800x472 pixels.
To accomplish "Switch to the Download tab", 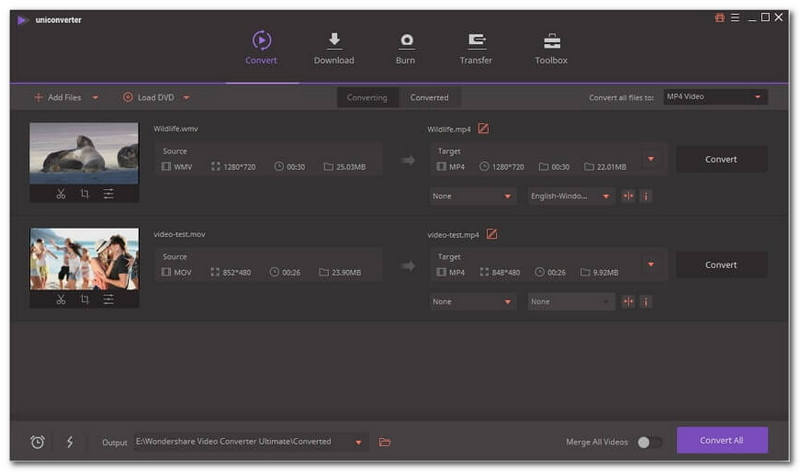I will pos(334,47).
